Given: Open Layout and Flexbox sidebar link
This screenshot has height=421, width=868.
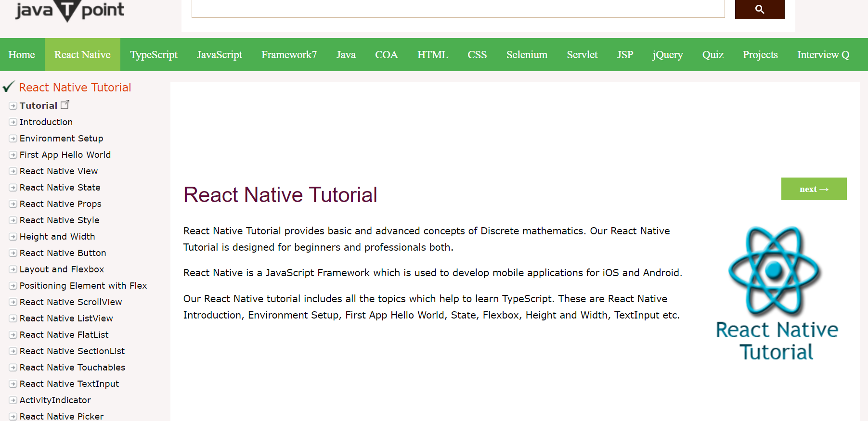Looking at the screenshot, I should (62, 269).
